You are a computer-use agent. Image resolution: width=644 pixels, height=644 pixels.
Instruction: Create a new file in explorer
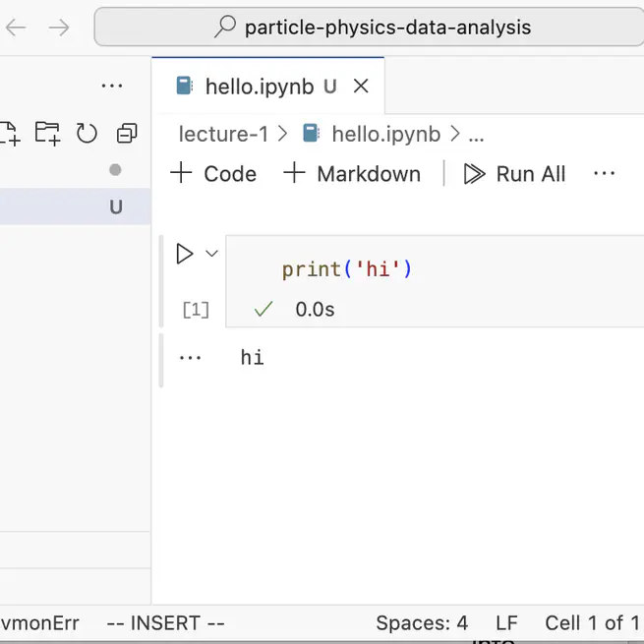[x=10, y=134]
